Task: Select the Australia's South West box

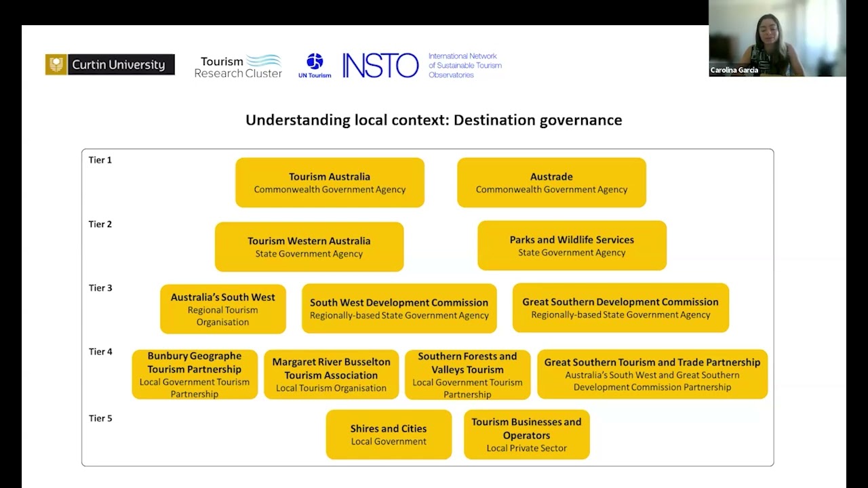Action: [223, 309]
